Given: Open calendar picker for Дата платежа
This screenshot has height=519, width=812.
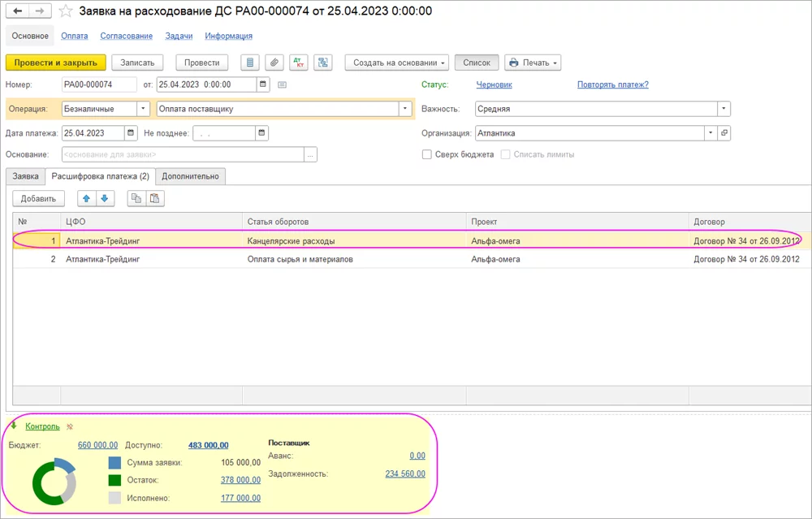Looking at the screenshot, I should coord(131,132).
